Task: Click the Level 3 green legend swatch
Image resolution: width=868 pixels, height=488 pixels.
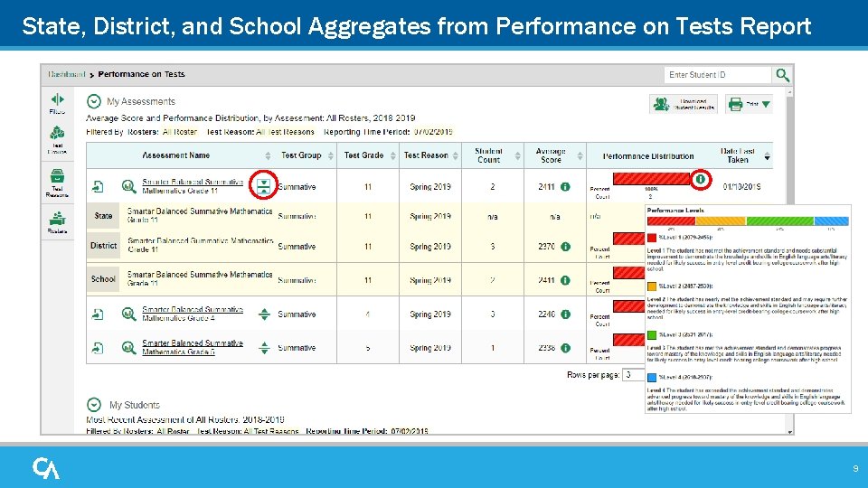Action: coord(652,334)
